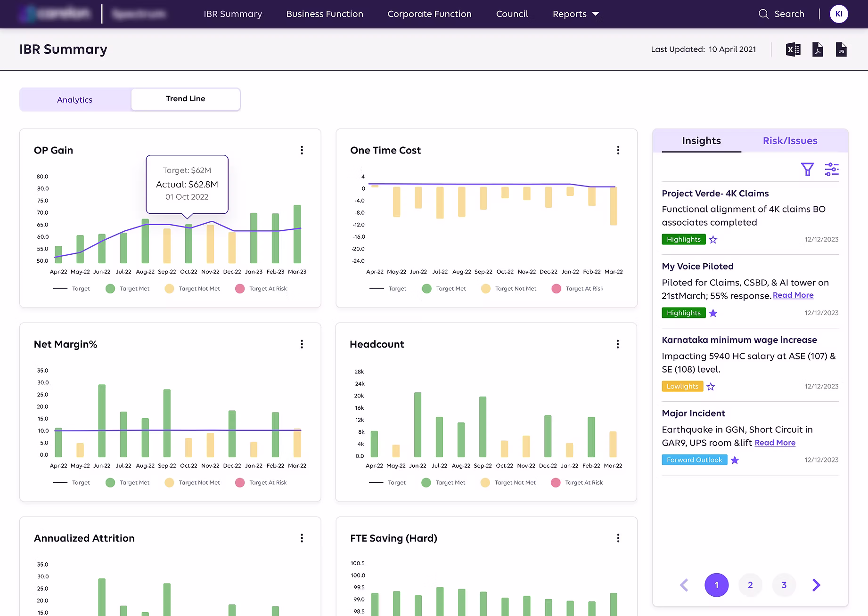
Task: Export dashboard to Excel file
Action: (793, 49)
